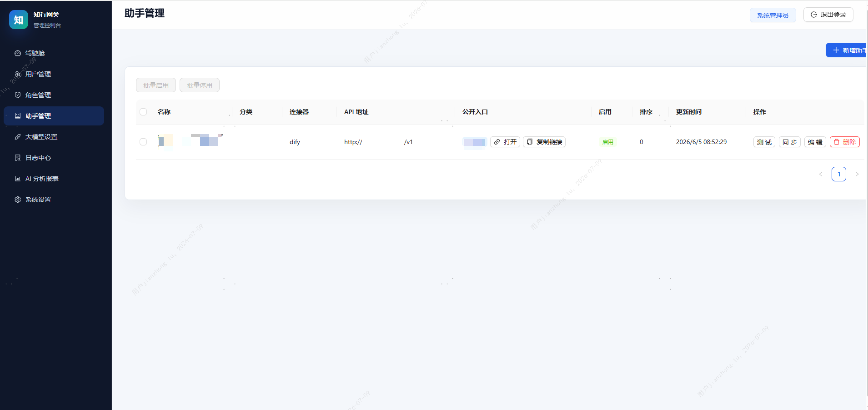Tick the checkbox for the dify row
Viewport: 868px width, 410px height.
pyautogui.click(x=143, y=142)
